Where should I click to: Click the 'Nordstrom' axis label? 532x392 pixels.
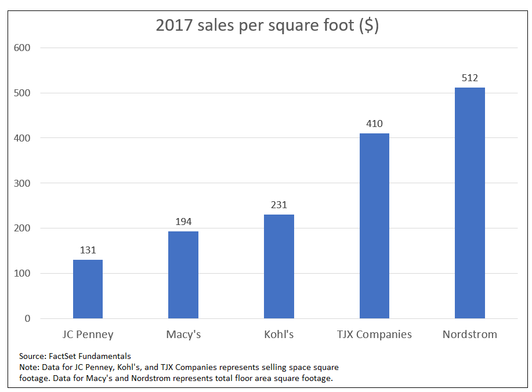coord(469,335)
